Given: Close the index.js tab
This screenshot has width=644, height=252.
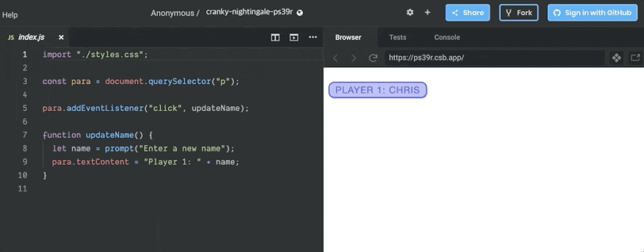Looking at the screenshot, I should coord(61,37).
